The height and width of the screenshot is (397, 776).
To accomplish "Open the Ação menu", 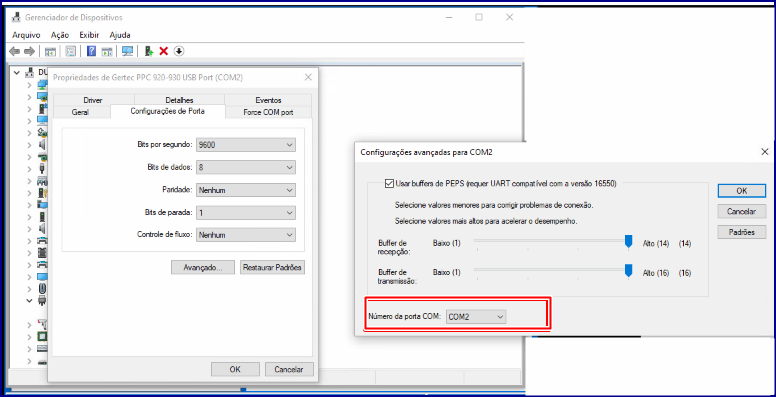I will point(60,35).
